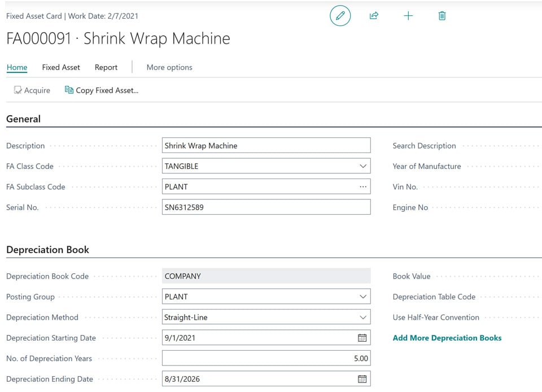Screen dimensions: 542x392
Task: Click the Fixed Asset Card work date caption
Action: (72, 16)
